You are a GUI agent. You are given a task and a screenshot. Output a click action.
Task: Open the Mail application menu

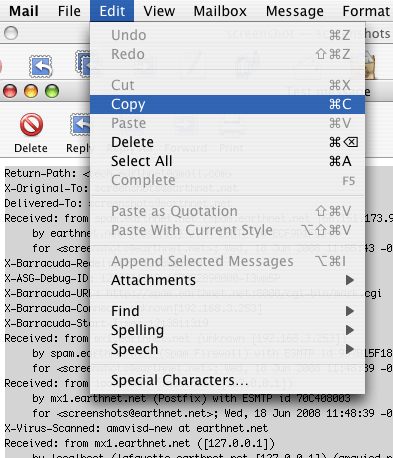[24, 11]
